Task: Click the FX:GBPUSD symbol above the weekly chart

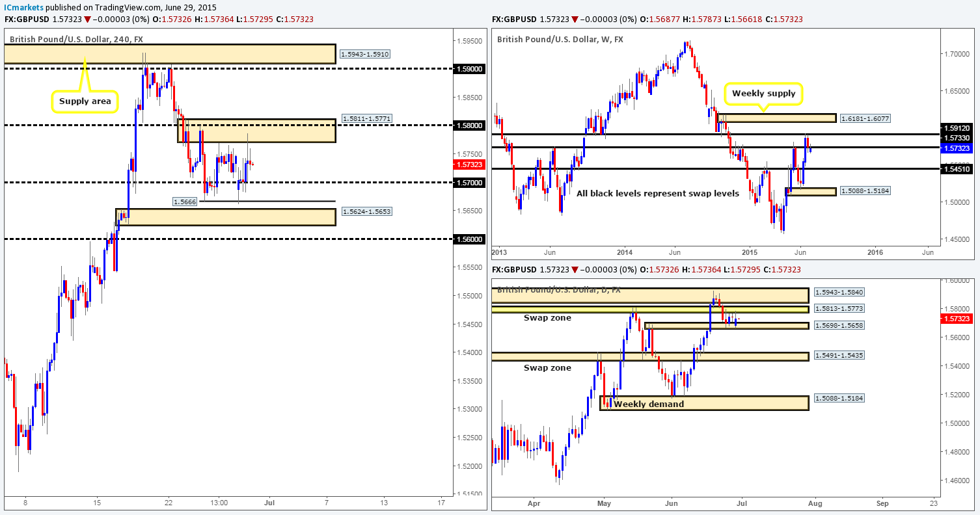Action: pos(513,19)
